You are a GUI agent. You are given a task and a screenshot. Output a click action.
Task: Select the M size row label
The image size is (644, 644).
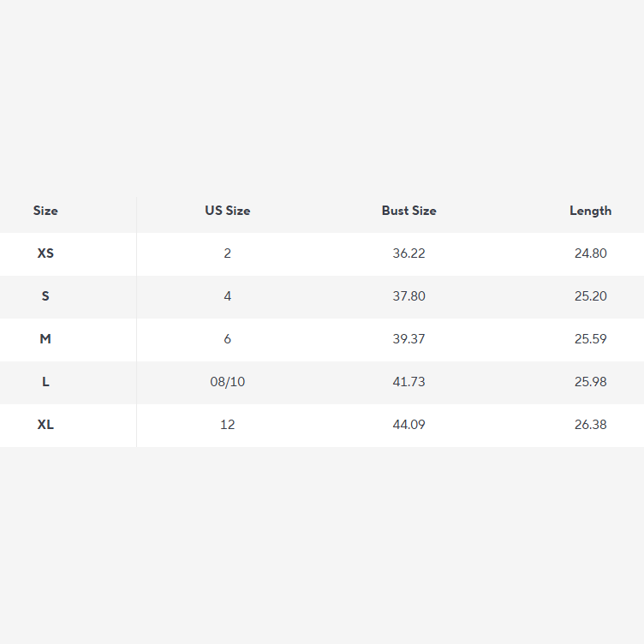click(45, 339)
